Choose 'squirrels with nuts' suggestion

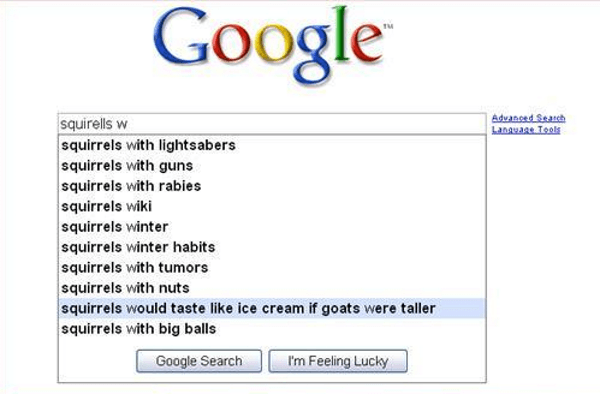point(272,288)
